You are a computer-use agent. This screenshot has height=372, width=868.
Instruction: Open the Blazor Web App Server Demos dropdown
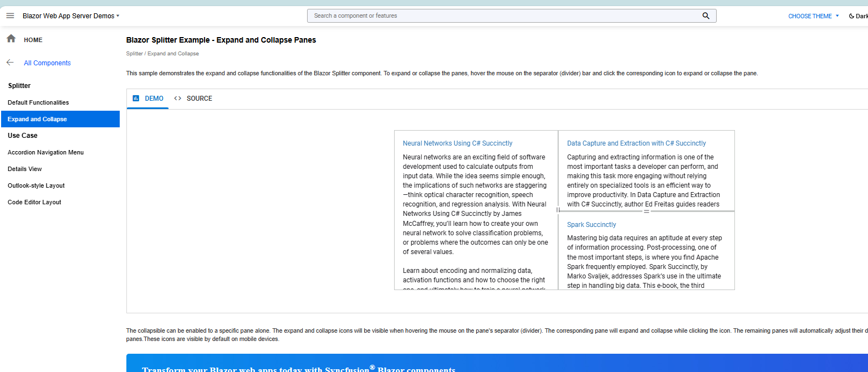(71, 16)
